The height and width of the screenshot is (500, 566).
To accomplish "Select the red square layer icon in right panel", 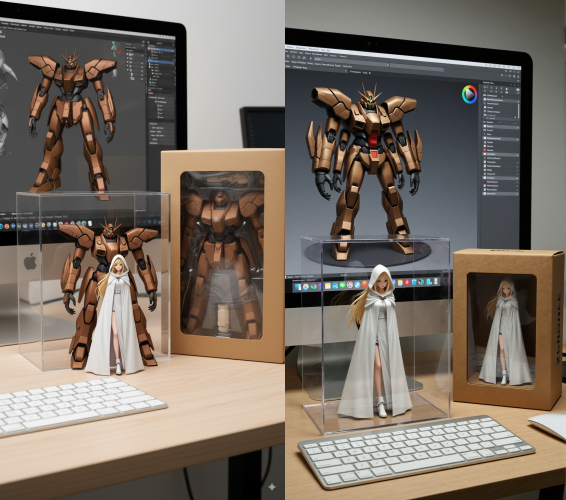I will click(485, 150).
